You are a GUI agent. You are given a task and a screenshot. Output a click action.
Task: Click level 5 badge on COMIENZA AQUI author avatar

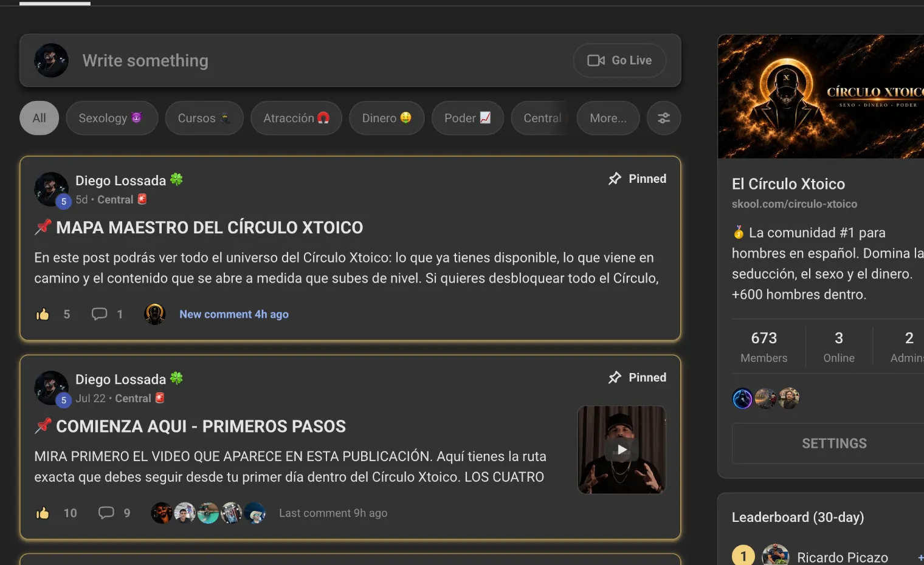point(64,400)
